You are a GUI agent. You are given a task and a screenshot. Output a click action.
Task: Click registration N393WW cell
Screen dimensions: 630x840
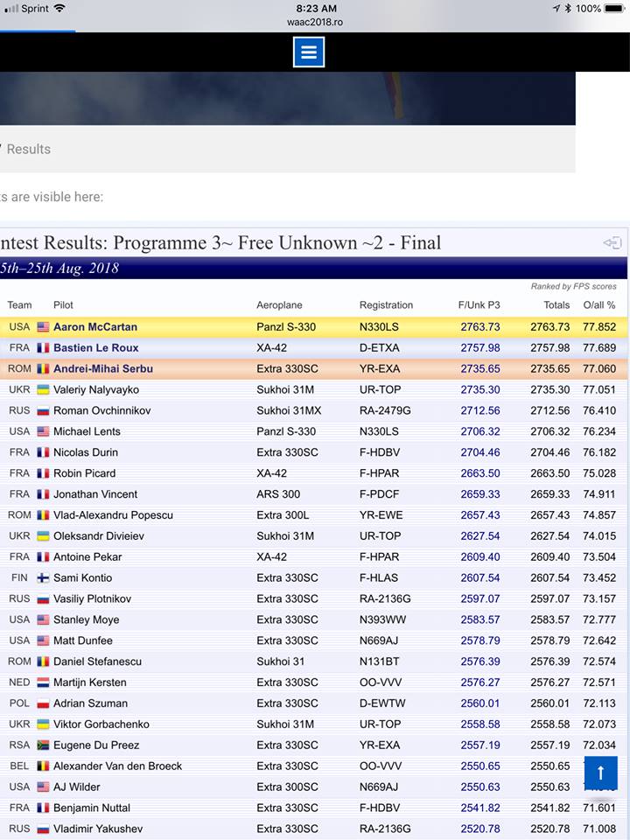382,619
